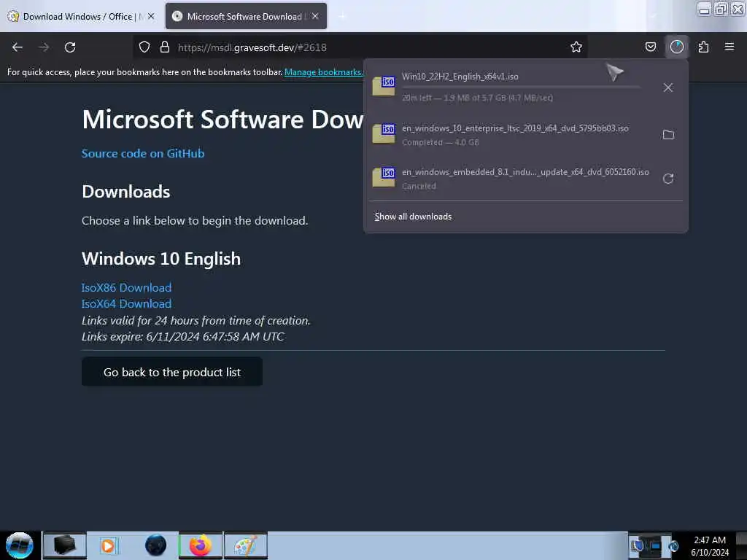
Task: Open the dark globe taskbar app
Action: point(155,545)
